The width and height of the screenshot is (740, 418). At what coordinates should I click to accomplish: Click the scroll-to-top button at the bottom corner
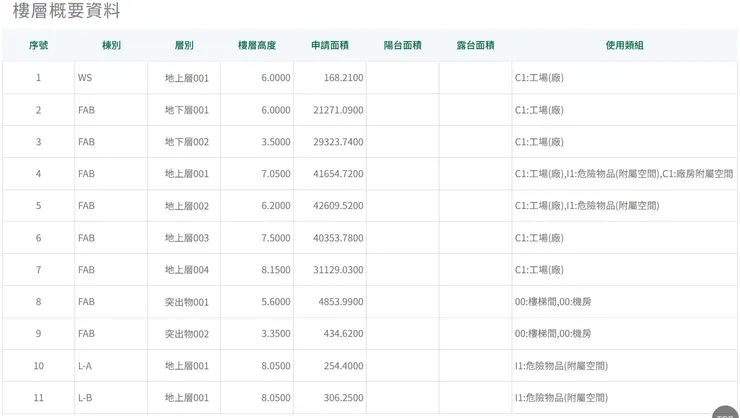725,412
